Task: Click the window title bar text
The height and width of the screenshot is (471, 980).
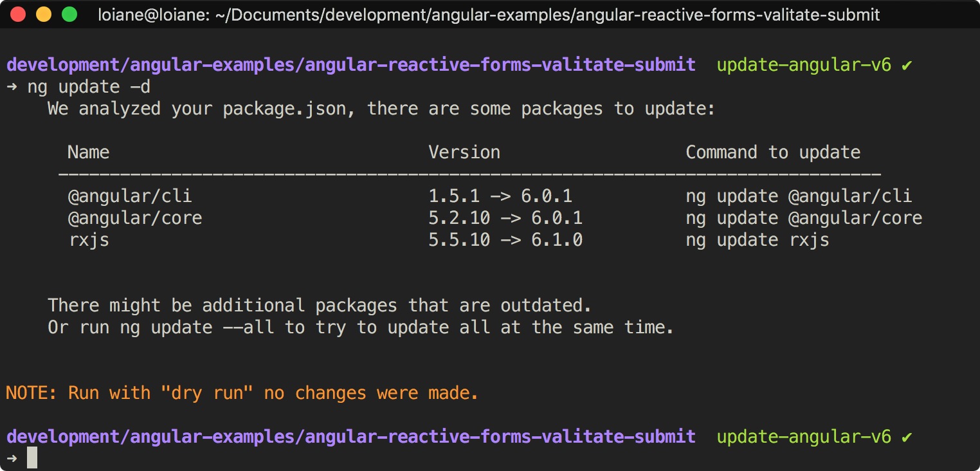Action: coord(489,14)
